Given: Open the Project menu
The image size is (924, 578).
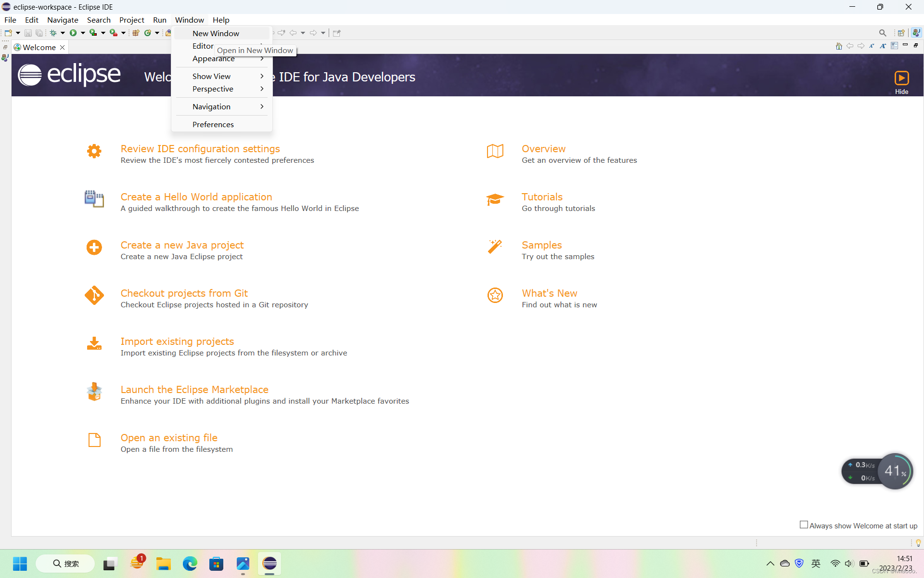Looking at the screenshot, I should [x=132, y=20].
